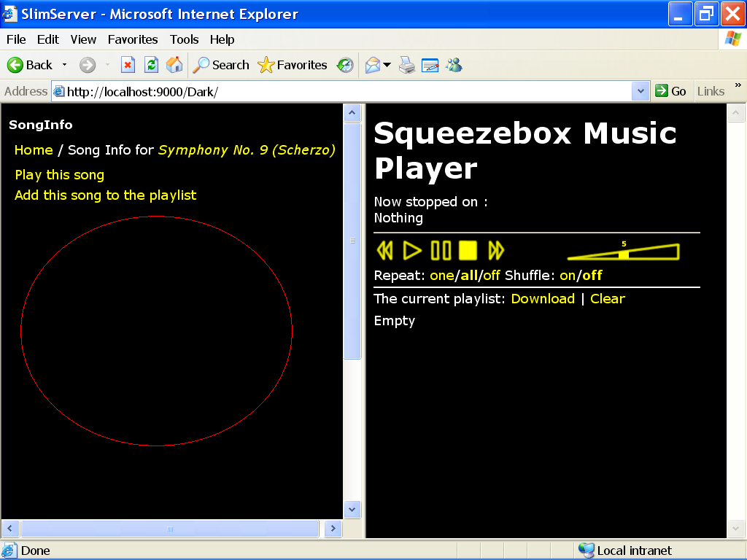
Task: Click the Play this song link
Action: click(60, 175)
